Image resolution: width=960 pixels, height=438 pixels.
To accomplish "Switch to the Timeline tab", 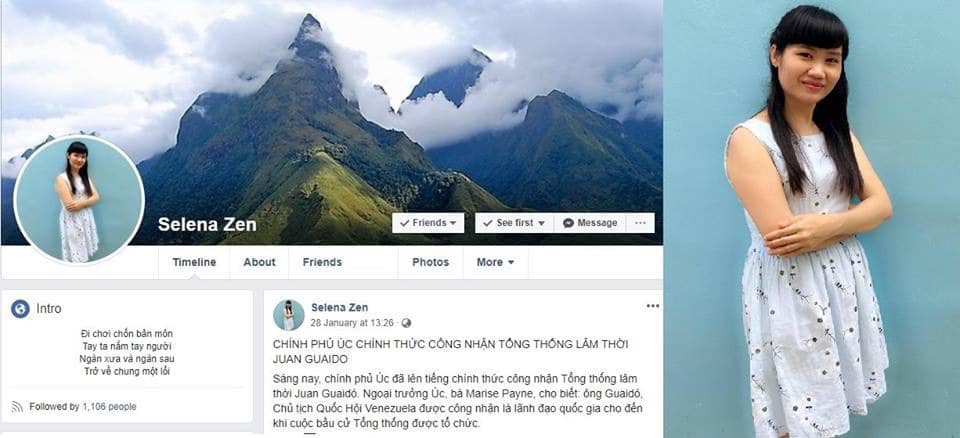I will coord(194,262).
